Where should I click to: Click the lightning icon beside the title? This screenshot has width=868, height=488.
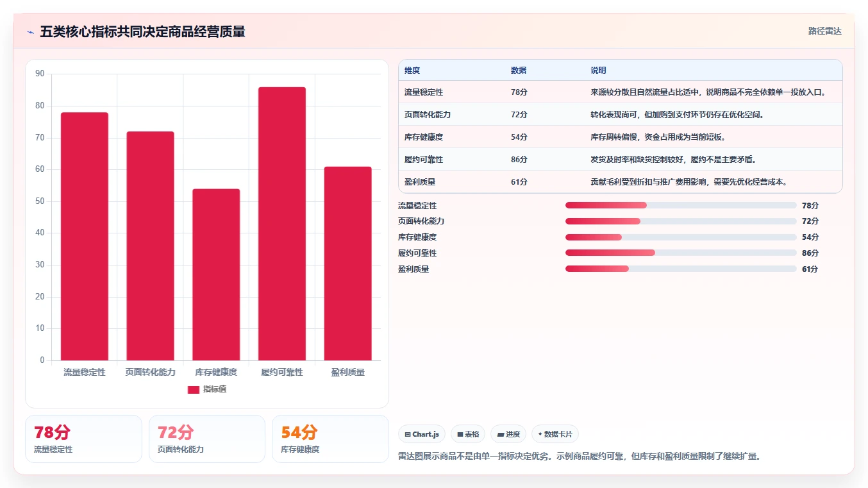click(x=30, y=32)
